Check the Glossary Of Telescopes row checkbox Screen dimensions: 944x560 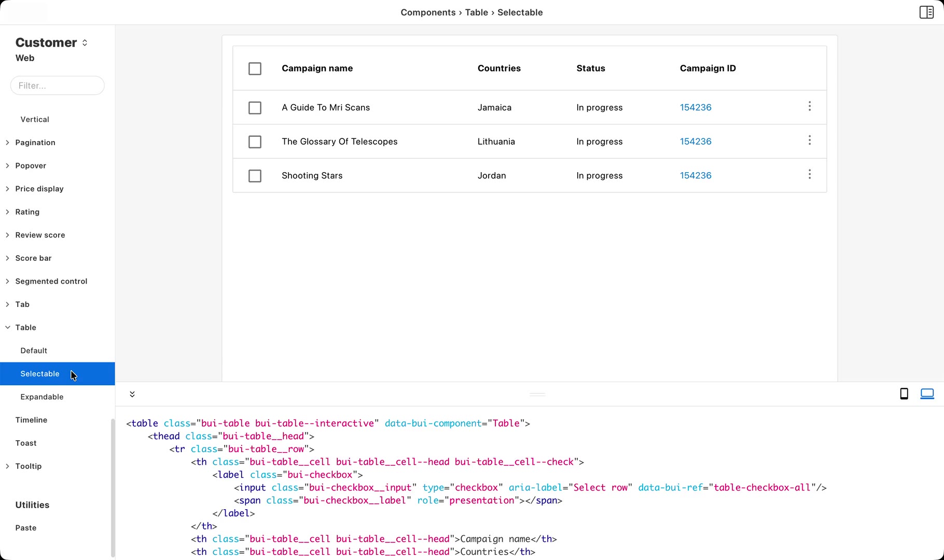click(x=255, y=142)
